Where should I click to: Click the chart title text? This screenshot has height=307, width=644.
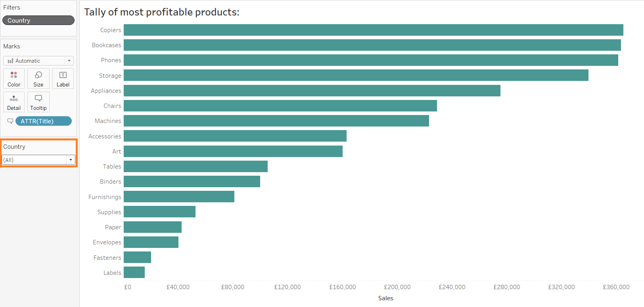[162, 12]
